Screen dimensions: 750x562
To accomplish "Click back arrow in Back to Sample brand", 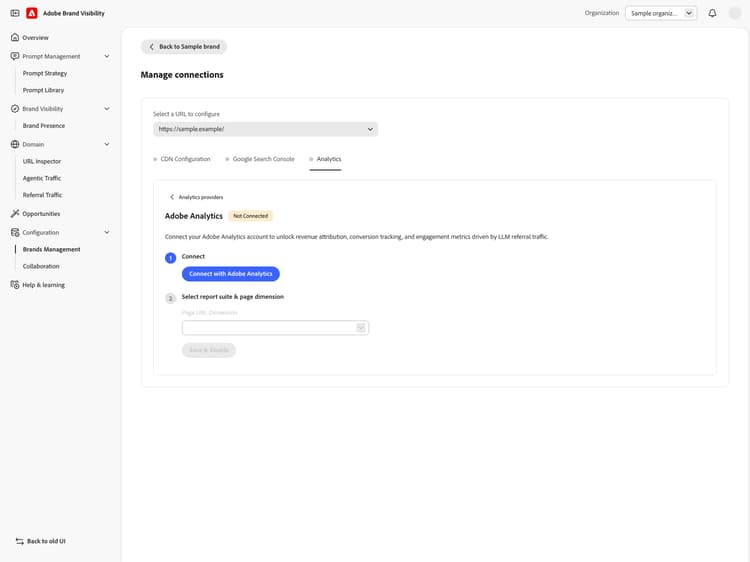I will pyautogui.click(x=152, y=46).
